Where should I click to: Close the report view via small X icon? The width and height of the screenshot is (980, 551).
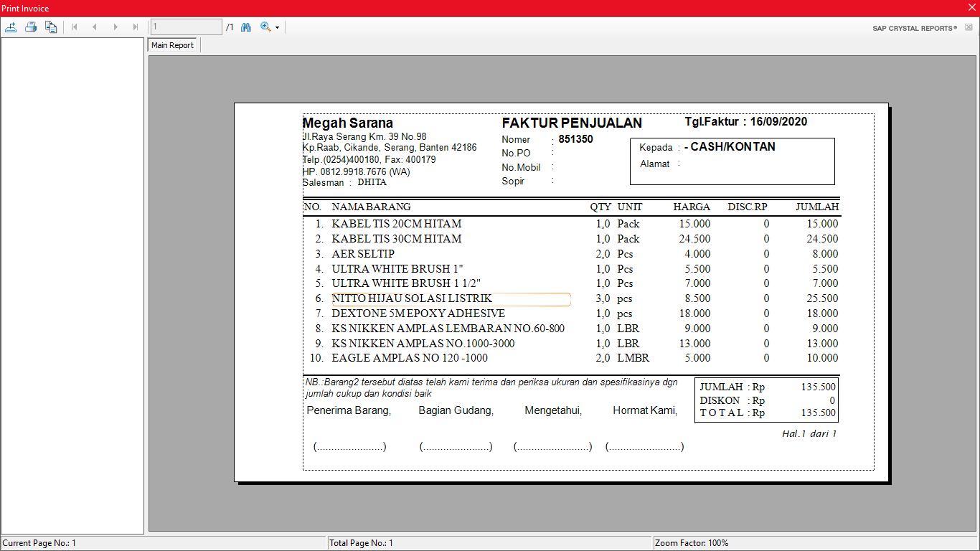969,27
